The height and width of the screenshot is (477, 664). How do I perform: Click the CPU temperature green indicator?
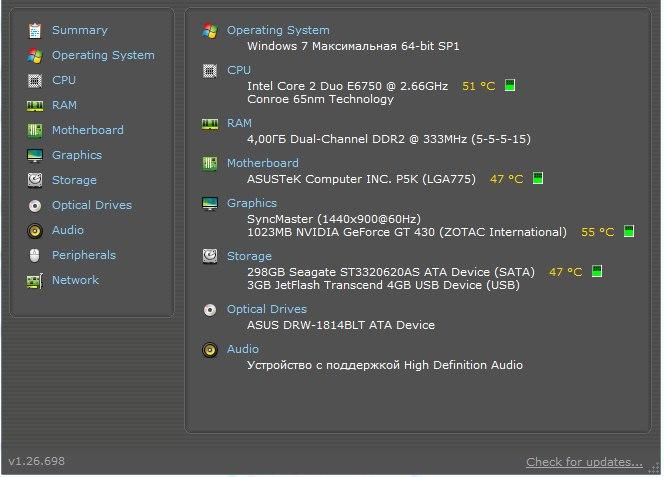tap(510, 85)
